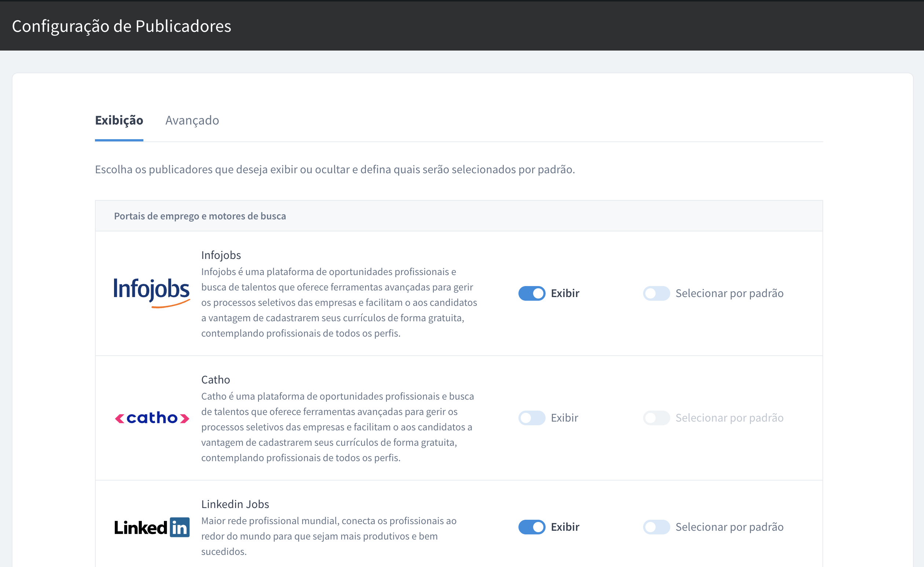Click the Configuração de Publicadores page title
The width and height of the screenshot is (924, 567).
click(122, 26)
